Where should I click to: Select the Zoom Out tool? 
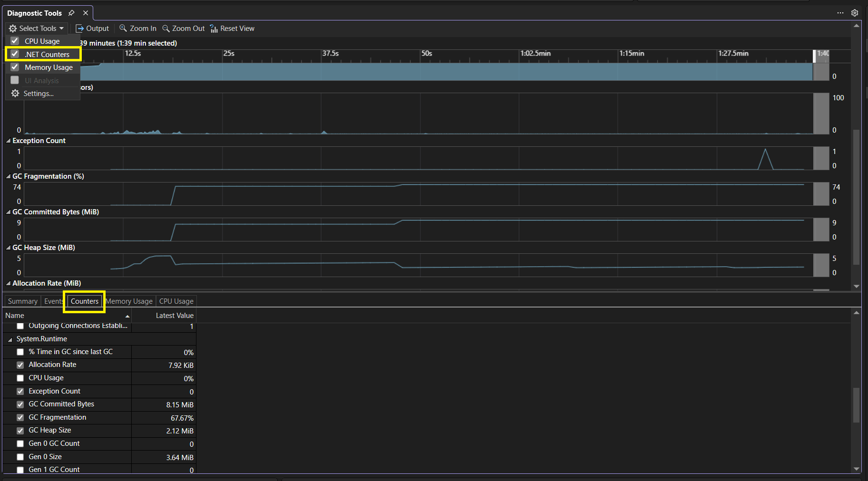pos(183,28)
